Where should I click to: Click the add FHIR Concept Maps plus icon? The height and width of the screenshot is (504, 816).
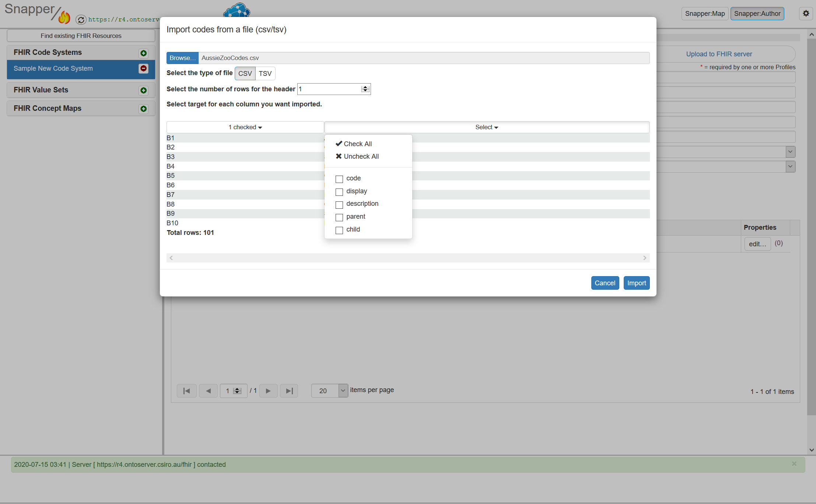click(x=144, y=109)
